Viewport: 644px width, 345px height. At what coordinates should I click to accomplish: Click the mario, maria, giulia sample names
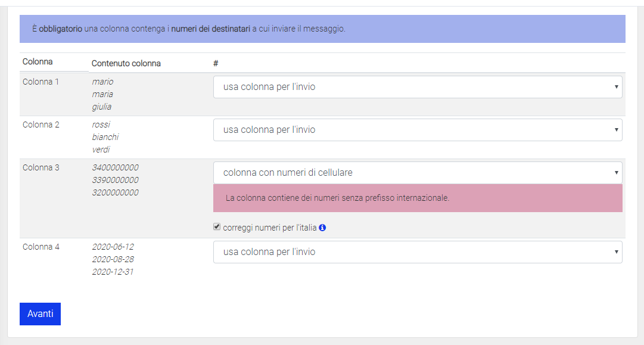[102, 94]
